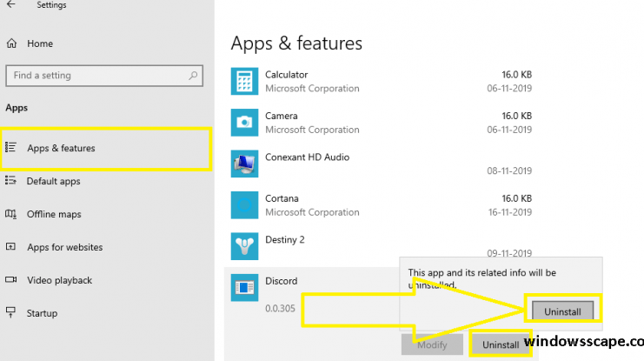Click the search magnifier icon
The image size is (644, 361).
tap(193, 76)
